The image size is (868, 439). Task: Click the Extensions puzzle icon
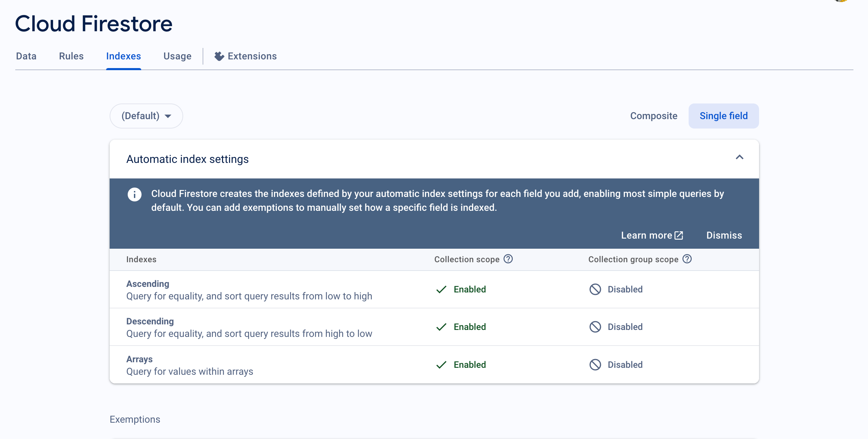pos(219,56)
